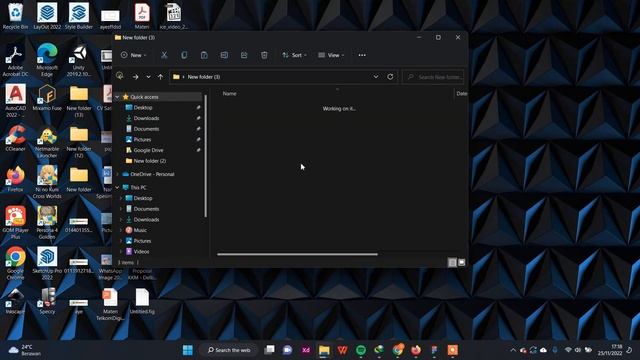This screenshot has height=360, width=640.
Task: Open SketchUp Pro 2022 desktop shortcut
Action: (x=47, y=263)
